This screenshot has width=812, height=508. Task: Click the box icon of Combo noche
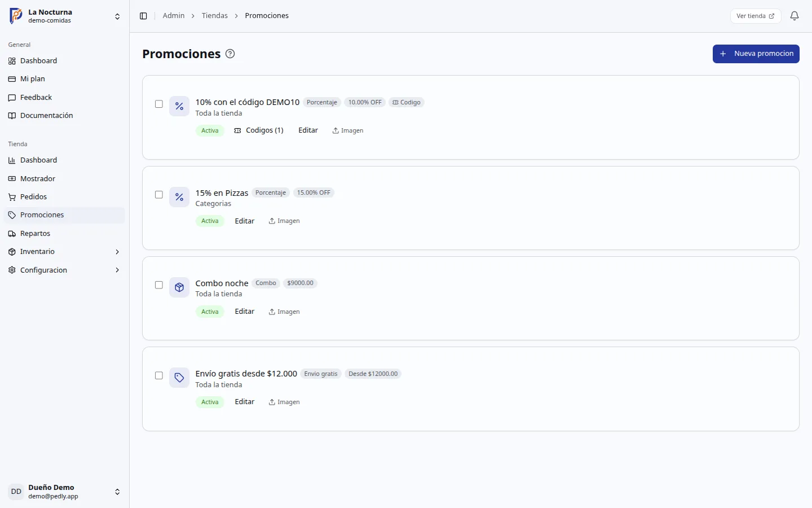[x=179, y=287]
